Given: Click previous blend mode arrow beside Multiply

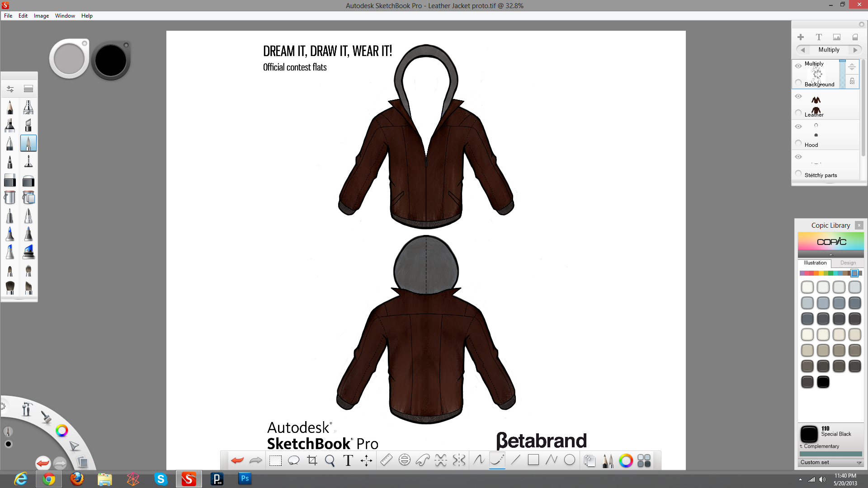Looking at the screenshot, I should (x=802, y=50).
